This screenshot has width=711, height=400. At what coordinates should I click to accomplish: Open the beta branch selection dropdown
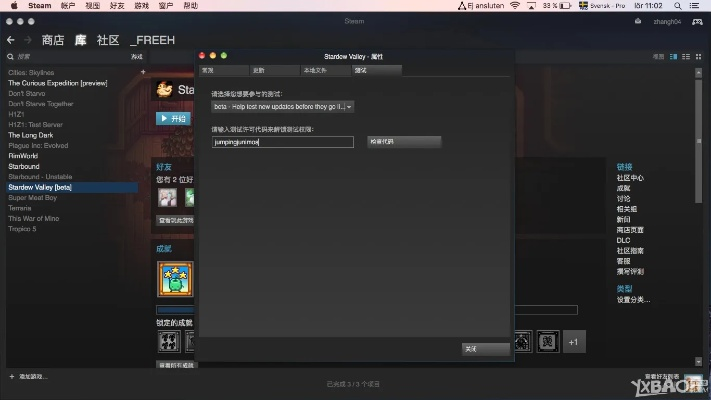pyautogui.click(x=282, y=107)
